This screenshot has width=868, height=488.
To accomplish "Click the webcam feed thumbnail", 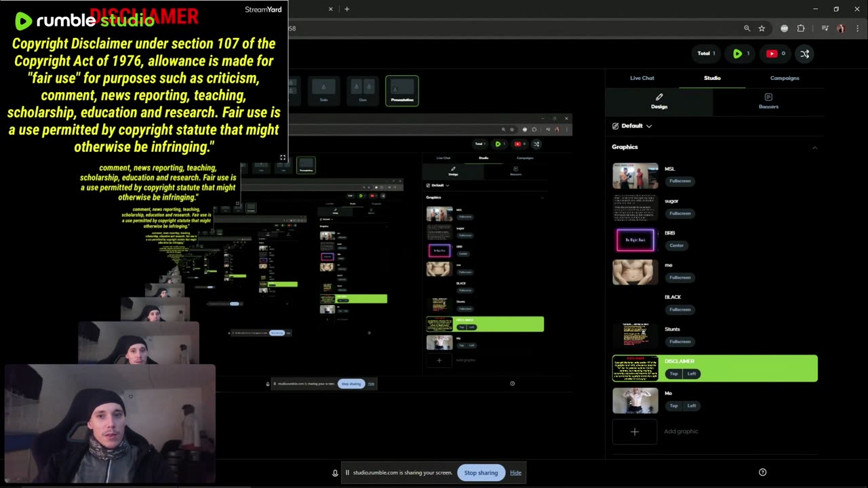I will pos(111,424).
